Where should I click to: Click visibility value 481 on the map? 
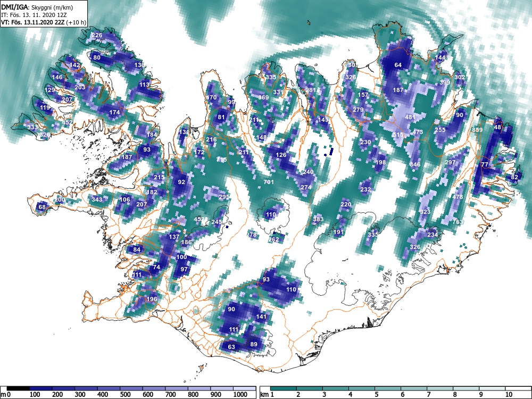coord(410,117)
